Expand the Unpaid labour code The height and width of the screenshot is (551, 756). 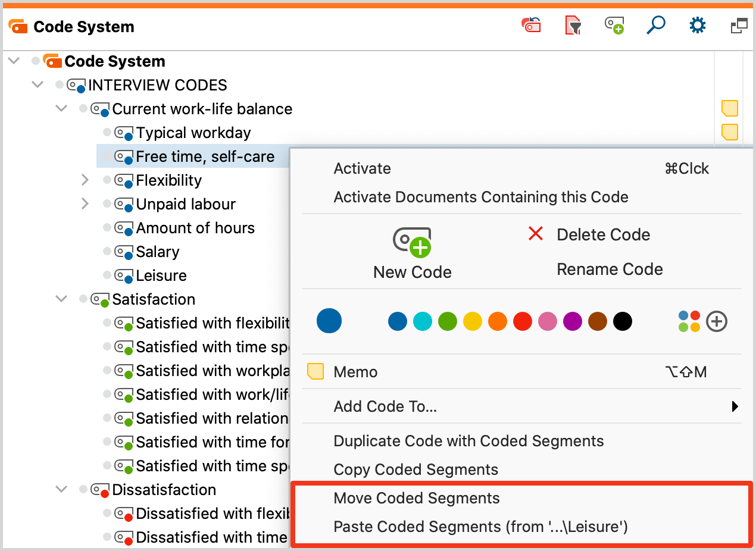85,204
